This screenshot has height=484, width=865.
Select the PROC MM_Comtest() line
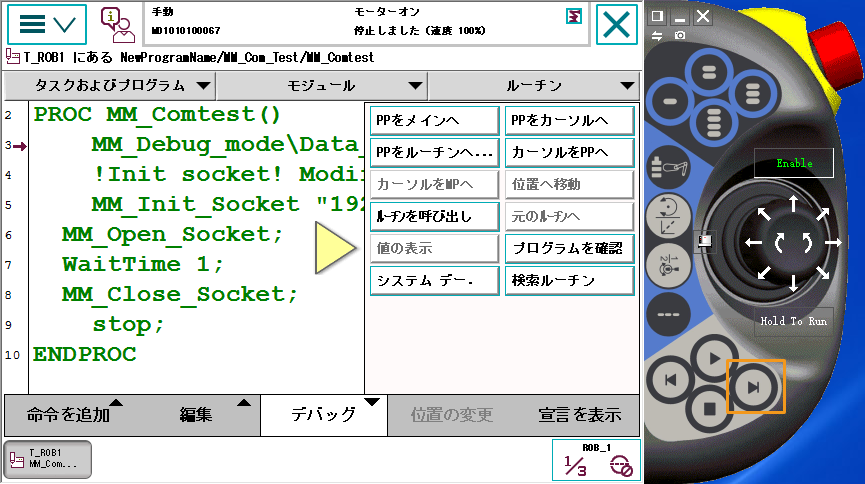coord(157,115)
